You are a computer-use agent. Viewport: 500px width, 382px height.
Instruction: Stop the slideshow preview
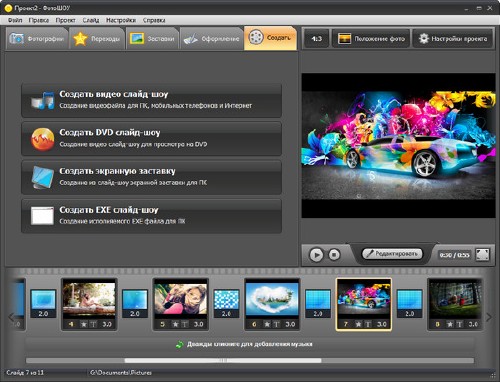pos(334,255)
